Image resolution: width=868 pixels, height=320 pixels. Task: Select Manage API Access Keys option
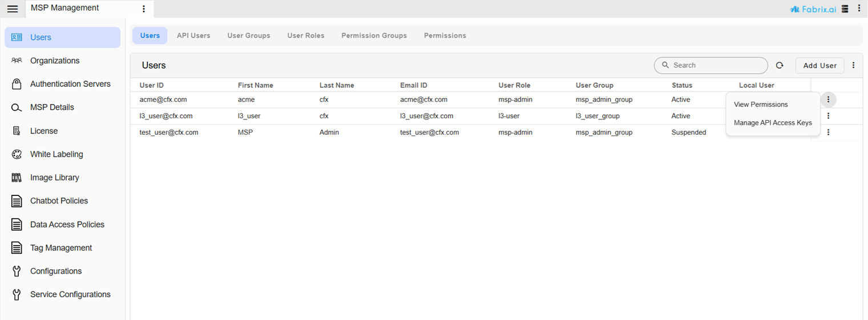click(x=773, y=123)
